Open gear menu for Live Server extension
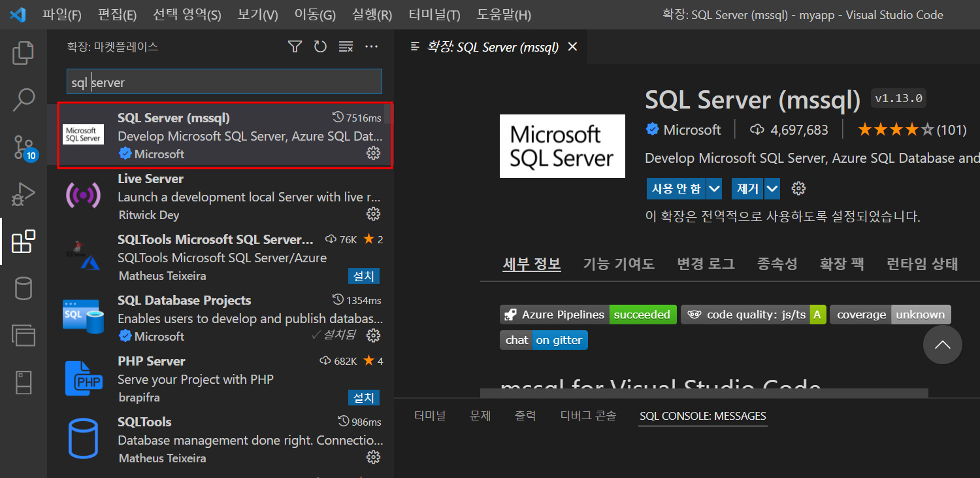 click(373, 214)
